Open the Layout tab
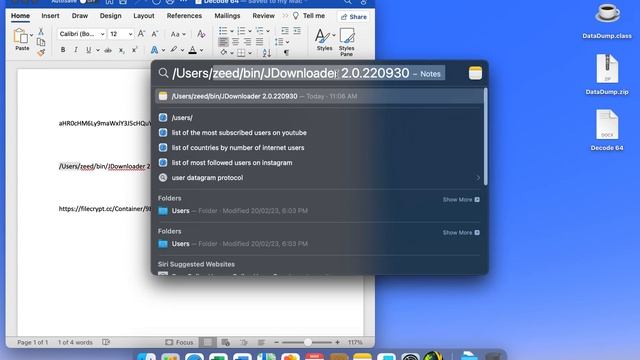The width and height of the screenshot is (640, 360). 144,16
